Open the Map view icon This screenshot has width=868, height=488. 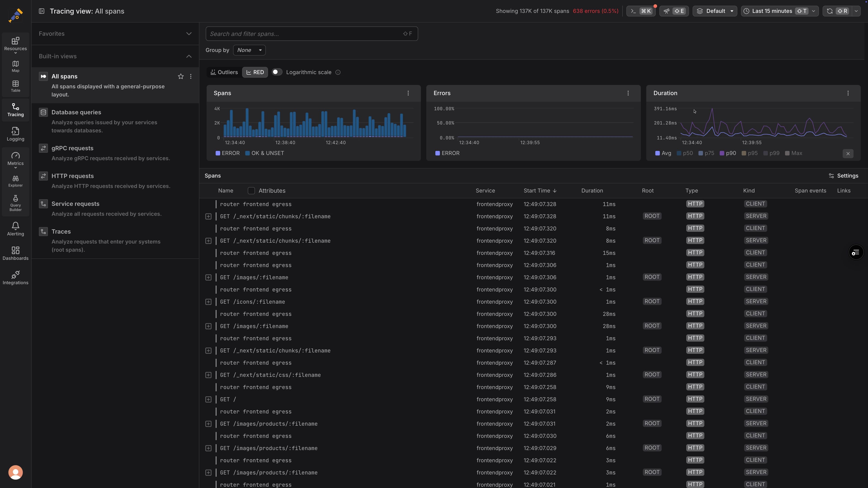click(15, 66)
